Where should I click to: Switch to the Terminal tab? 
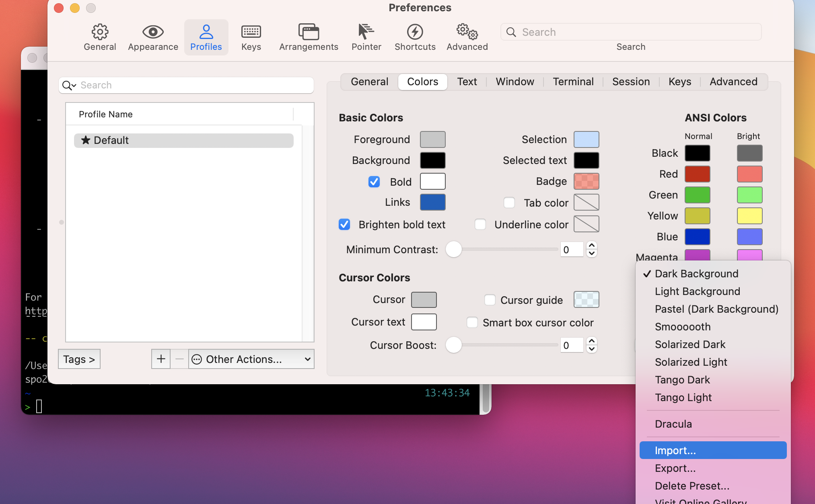pos(573,82)
